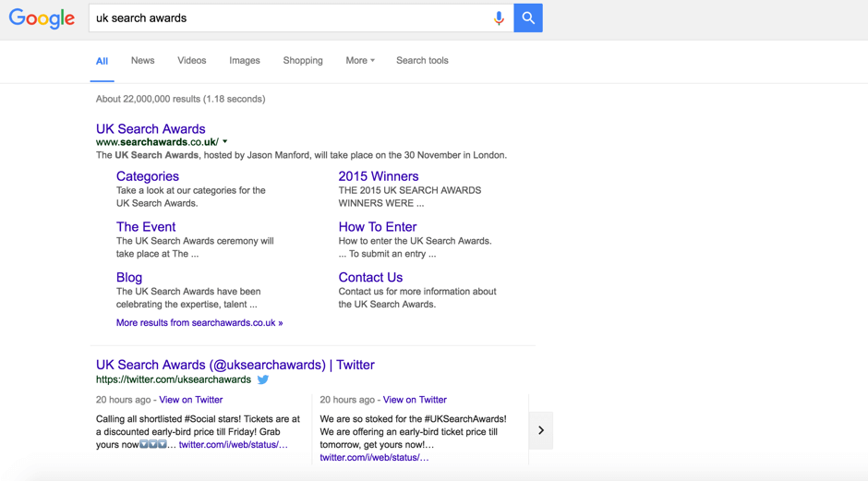This screenshot has width=868, height=481.
Task: Open twitter.com link in the #Social stars tweet
Action: (x=233, y=444)
